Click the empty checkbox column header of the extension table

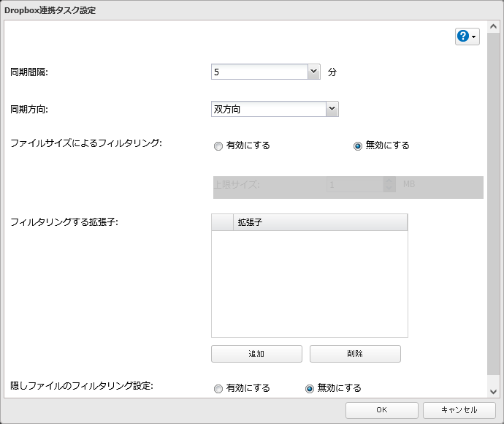223,222
